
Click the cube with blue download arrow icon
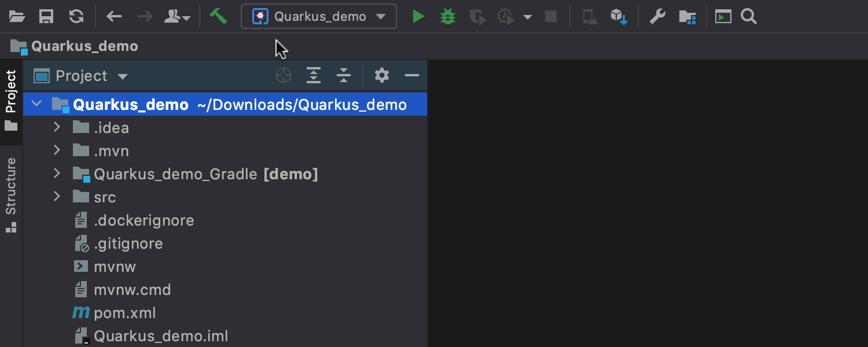click(x=619, y=17)
